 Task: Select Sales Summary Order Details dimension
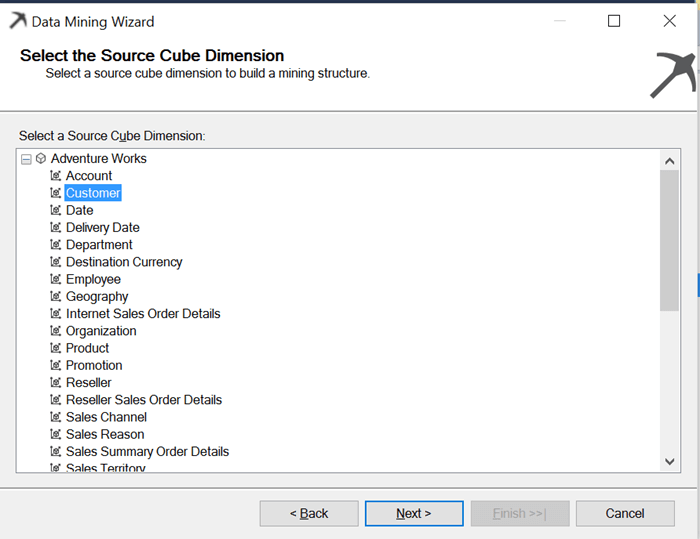click(x=147, y=451)
